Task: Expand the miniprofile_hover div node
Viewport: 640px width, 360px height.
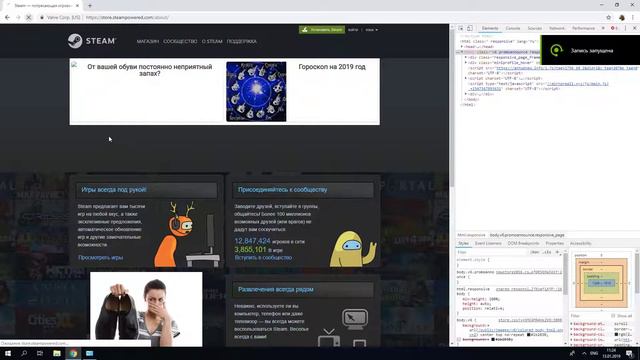Action: [466, 63]
